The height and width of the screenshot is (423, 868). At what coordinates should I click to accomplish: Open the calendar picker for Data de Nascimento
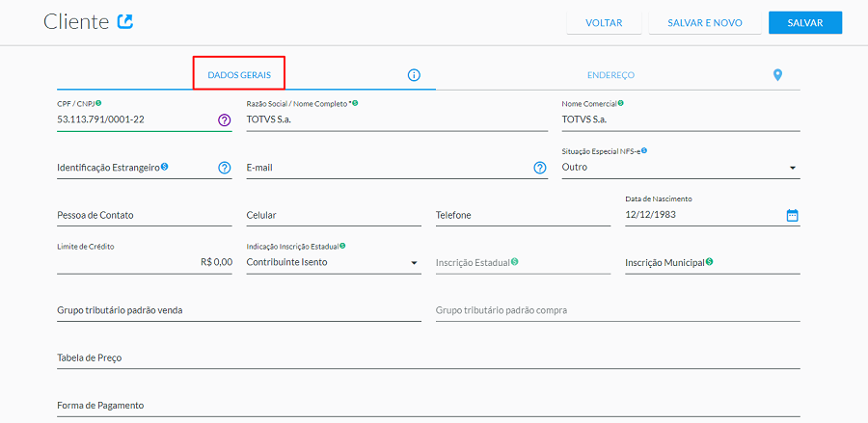pyautogui.click(x=792, y=215)
